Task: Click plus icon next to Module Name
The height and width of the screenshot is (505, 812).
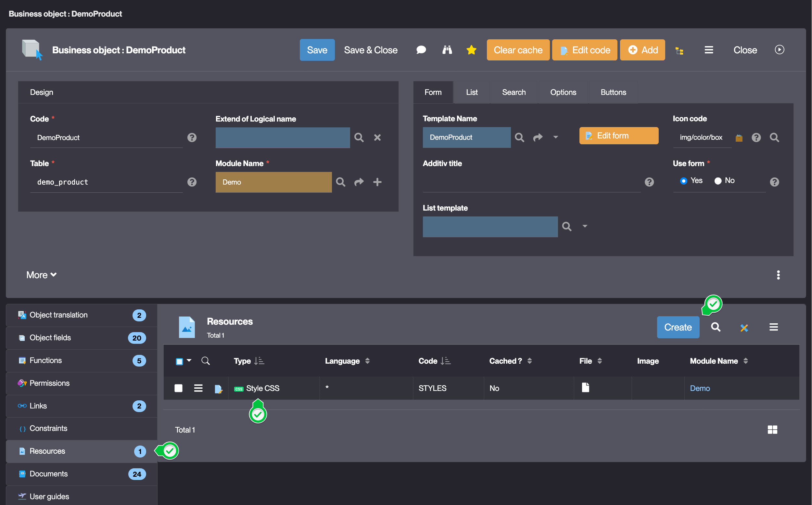Action: [x=377, y=182]
